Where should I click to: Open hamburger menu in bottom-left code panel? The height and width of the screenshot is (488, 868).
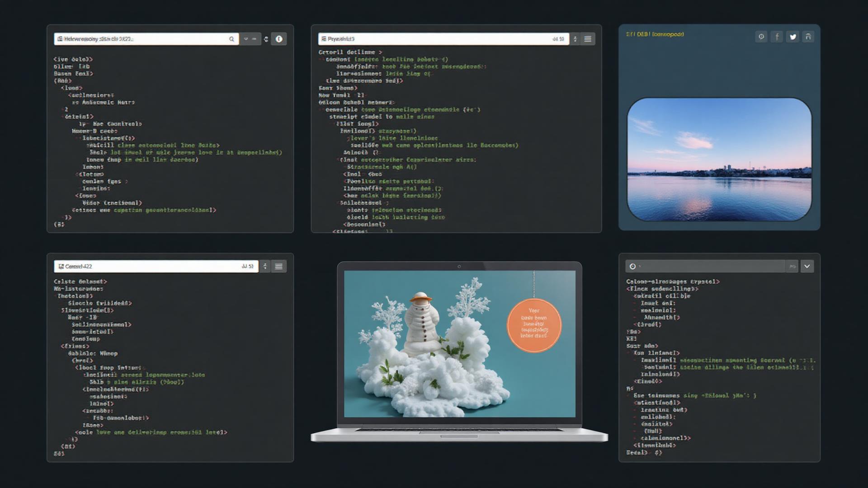pos(279,267)
